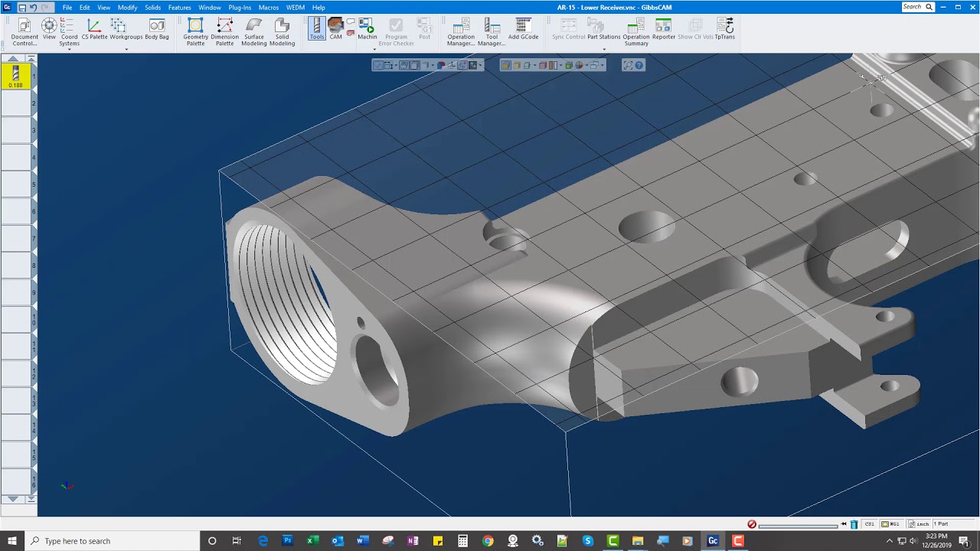Open the CS Palette

click(x=94, y=29)
